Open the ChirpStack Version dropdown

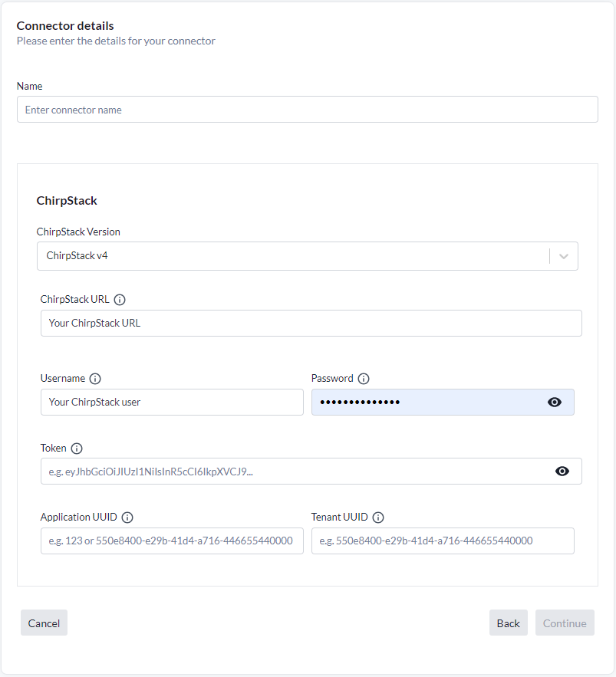[308, 256]
